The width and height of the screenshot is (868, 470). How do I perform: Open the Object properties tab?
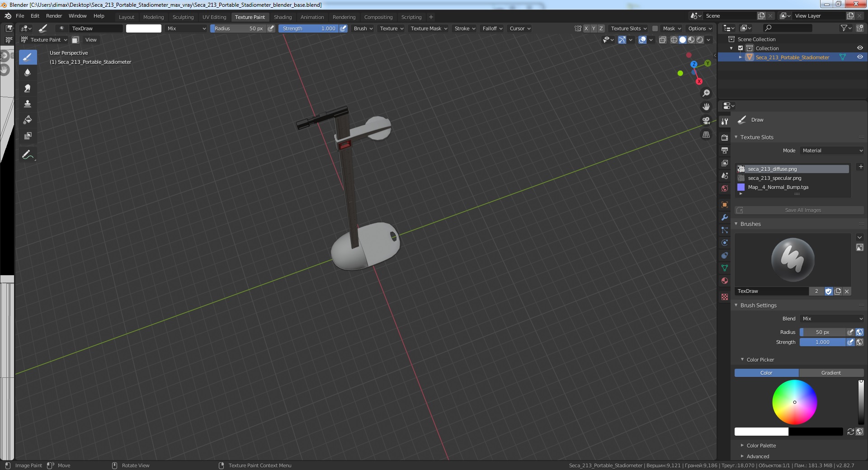tap(725, 205)
